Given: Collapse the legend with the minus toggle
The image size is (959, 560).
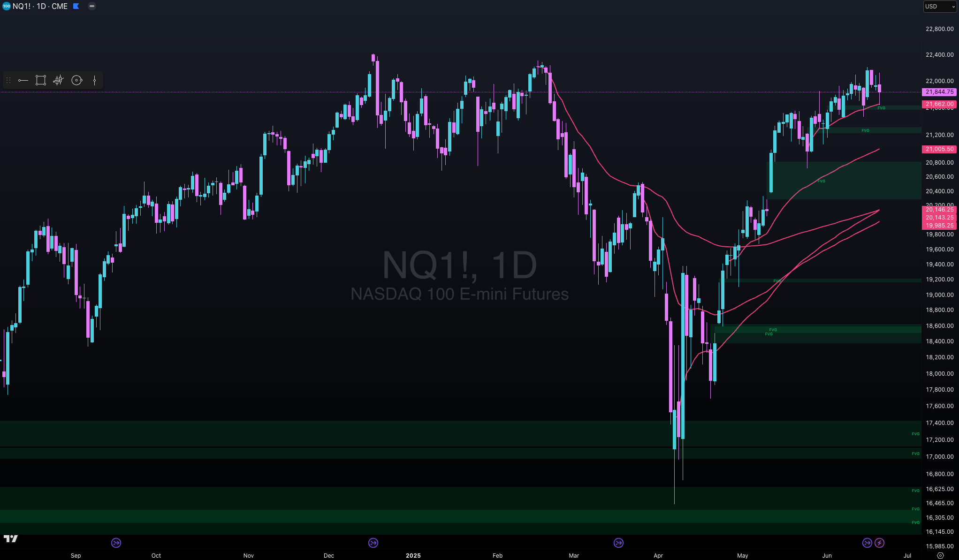Looking at the screenshot, I should (92, 6).
